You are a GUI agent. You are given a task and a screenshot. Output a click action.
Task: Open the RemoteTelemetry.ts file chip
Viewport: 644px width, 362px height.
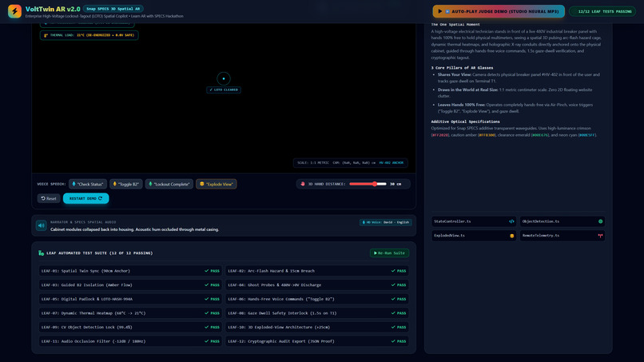point(563,236)
